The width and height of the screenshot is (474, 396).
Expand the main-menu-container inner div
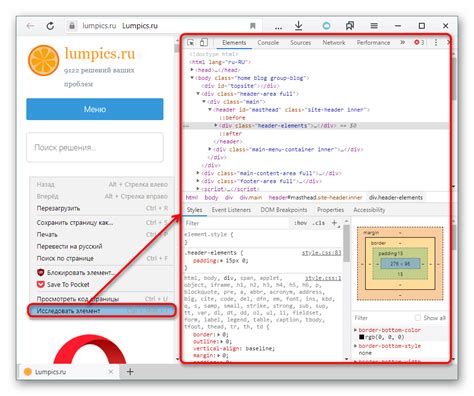[x=210, y=149]
